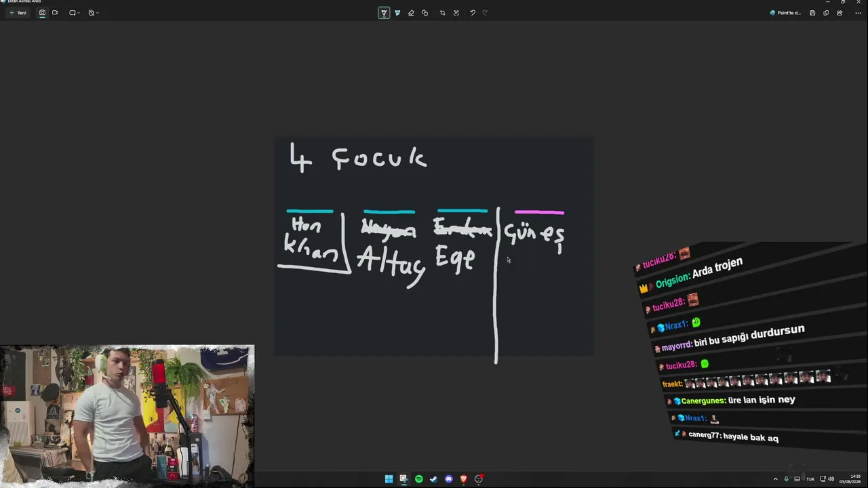Share the snip
This screenshot has width=868, height=488.
(840, 13)
